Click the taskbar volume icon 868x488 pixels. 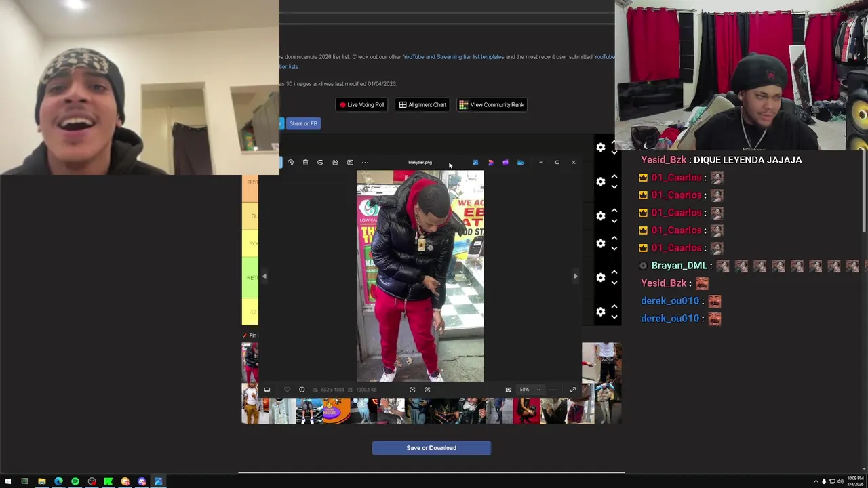coord(840,482)
